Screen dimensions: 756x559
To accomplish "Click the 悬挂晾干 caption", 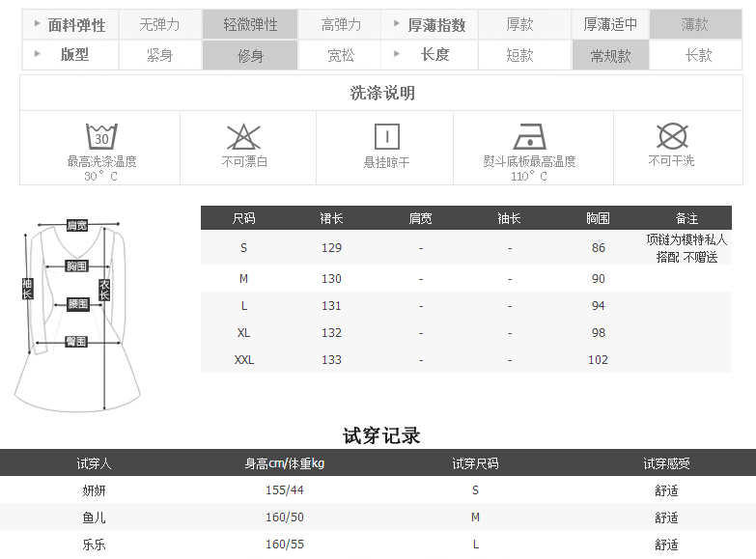I will point(386,162).
